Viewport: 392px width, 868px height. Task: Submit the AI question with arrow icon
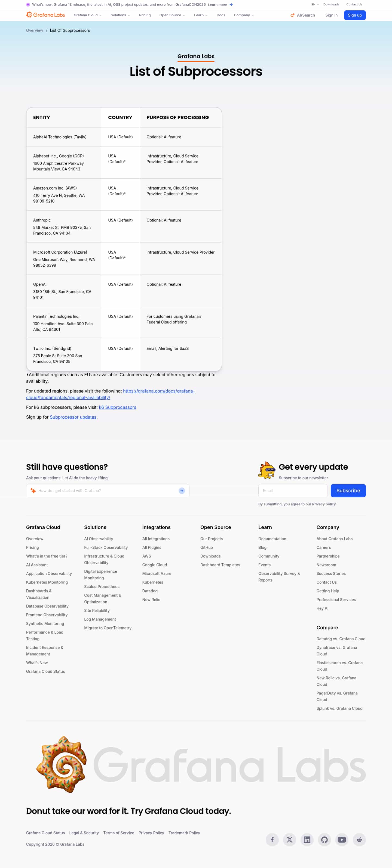182,491
